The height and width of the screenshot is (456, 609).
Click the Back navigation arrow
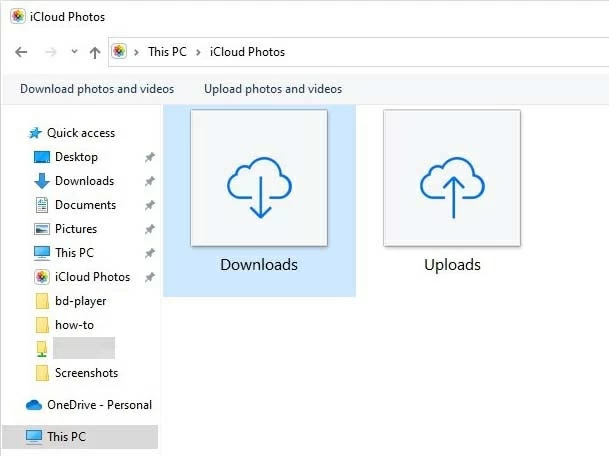coord(22,52)
